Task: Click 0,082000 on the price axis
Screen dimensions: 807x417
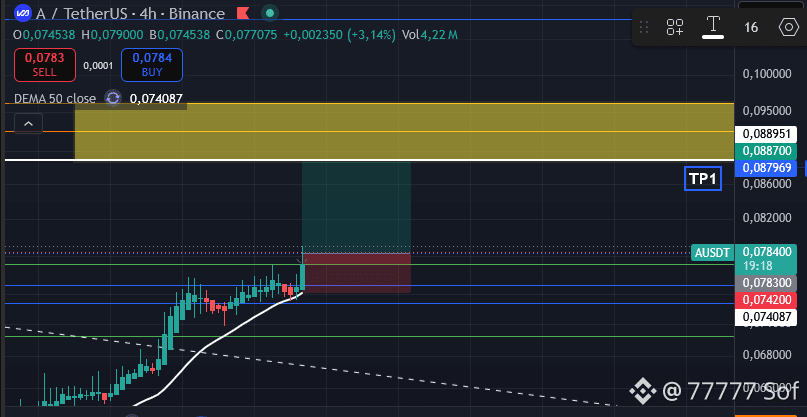Action: tap(766, 218)
